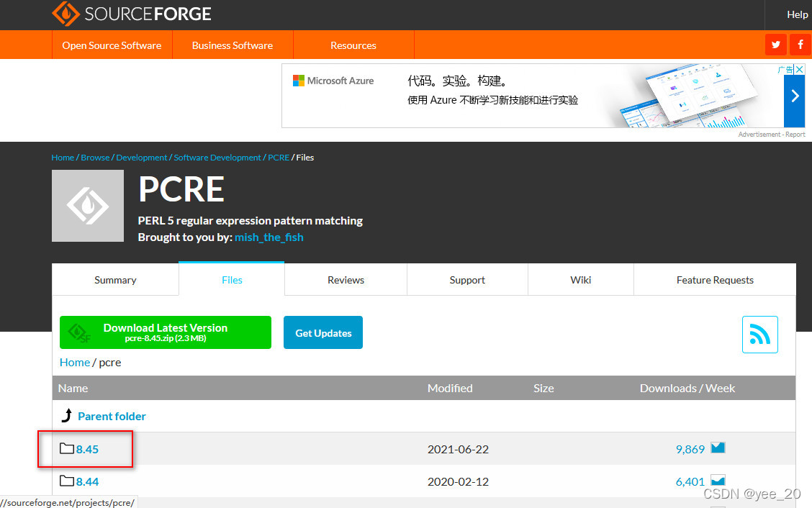Viewport: 812px width, 508px height.
Task: Open the 8.44 folder link
Action: point(87,481)
